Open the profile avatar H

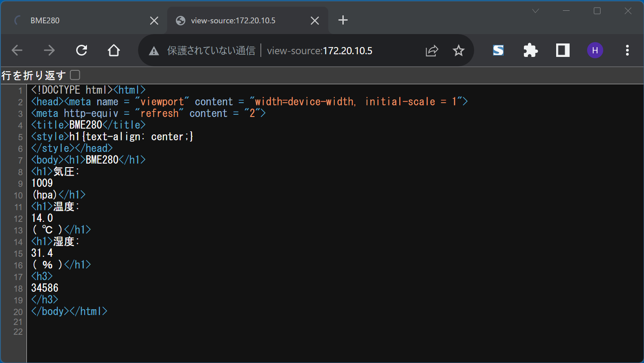pyautogui.click(x=595, y=50)
